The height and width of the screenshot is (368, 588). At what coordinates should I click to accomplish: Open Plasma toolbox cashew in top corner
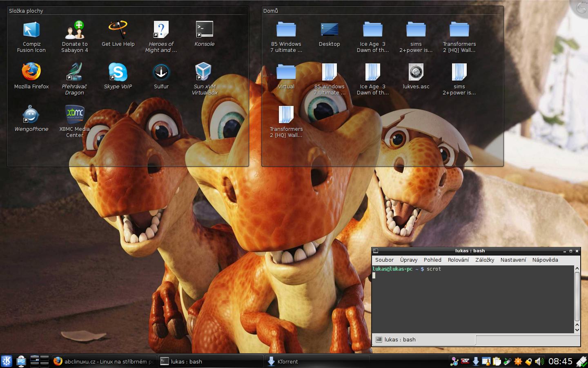[x=581, y=7]
